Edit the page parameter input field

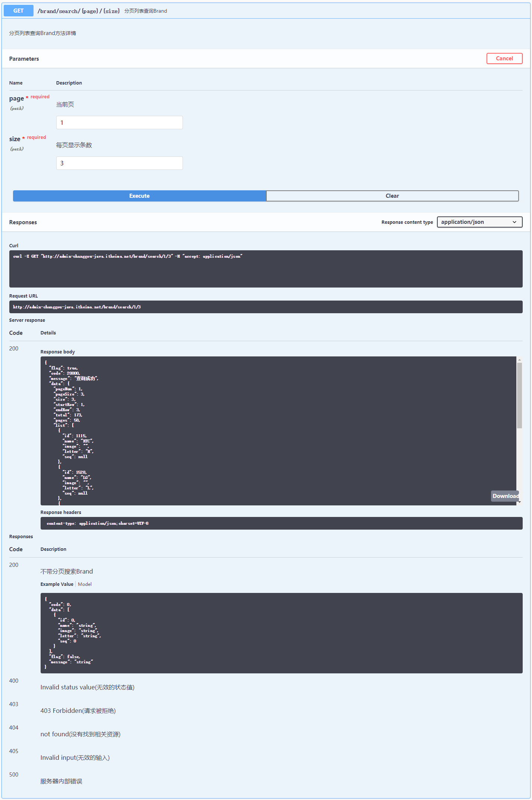pos(119,123)
